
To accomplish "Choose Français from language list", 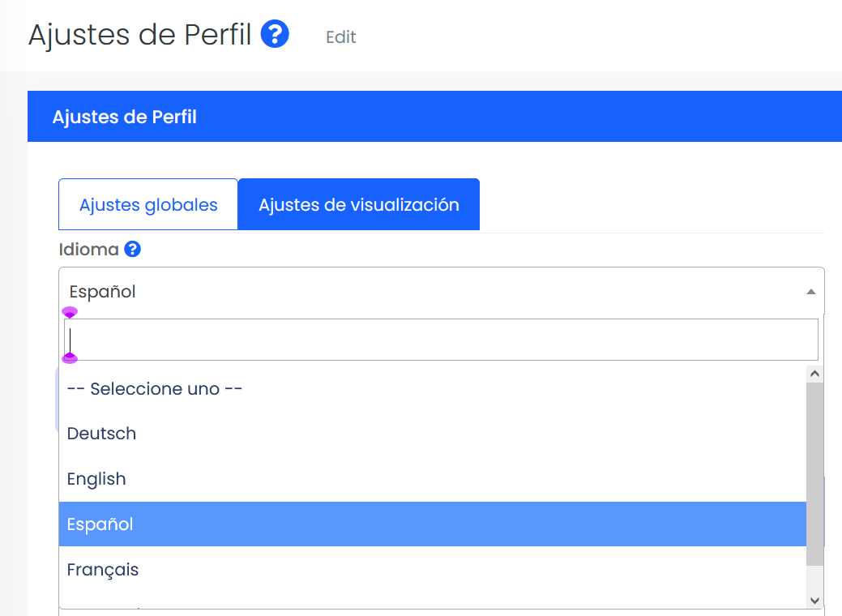I will [x=433, y=569].
